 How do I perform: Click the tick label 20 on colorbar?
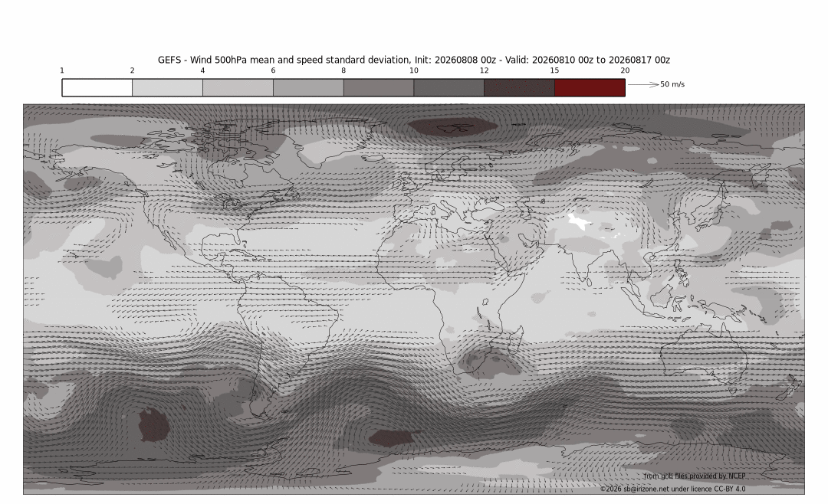coord(625,70)
